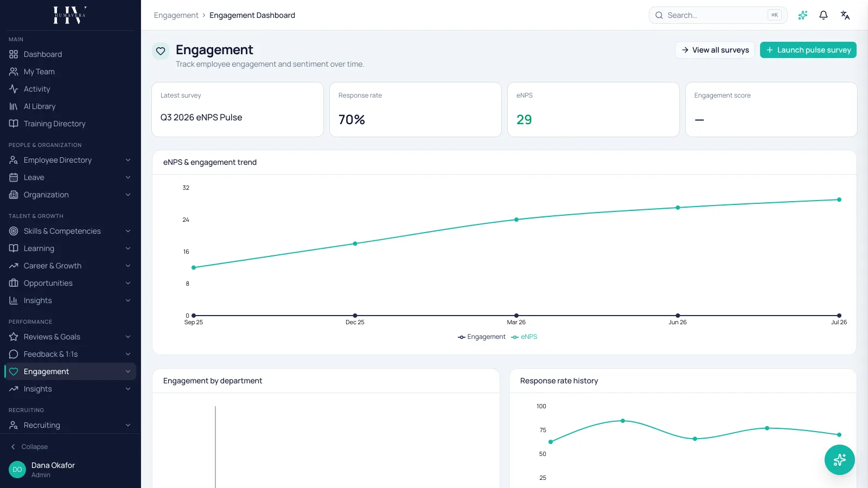Expand the Opportunities chevron
Image resolution: width=868 pixels, height=488 pixels.
click(x=128, y=283)
